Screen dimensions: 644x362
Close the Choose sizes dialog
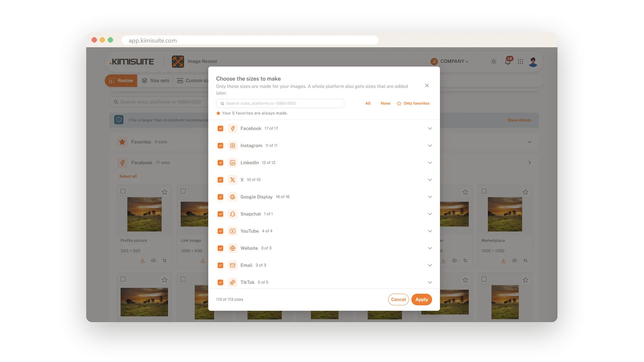[427, 85]
